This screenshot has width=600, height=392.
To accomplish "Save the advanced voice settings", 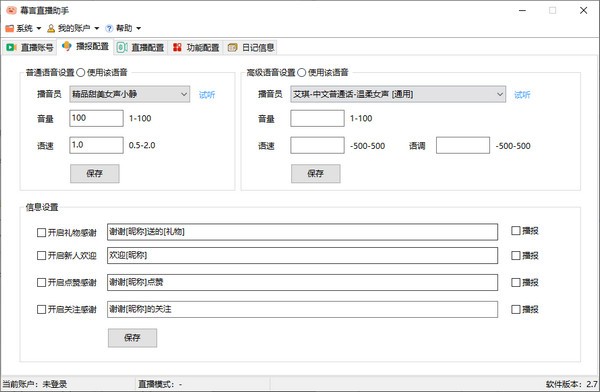I will coord(316,173).
